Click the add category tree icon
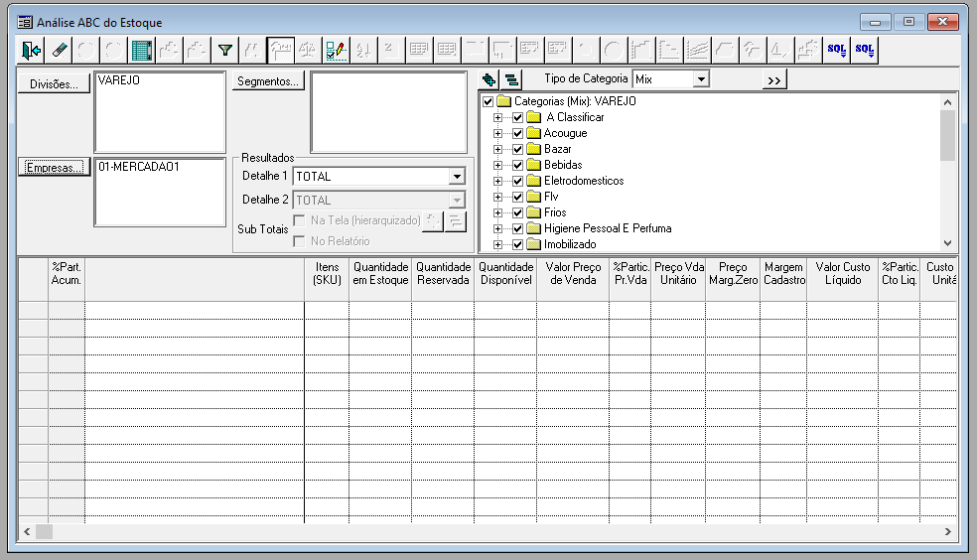977x560 pixels. coord(488,79)
